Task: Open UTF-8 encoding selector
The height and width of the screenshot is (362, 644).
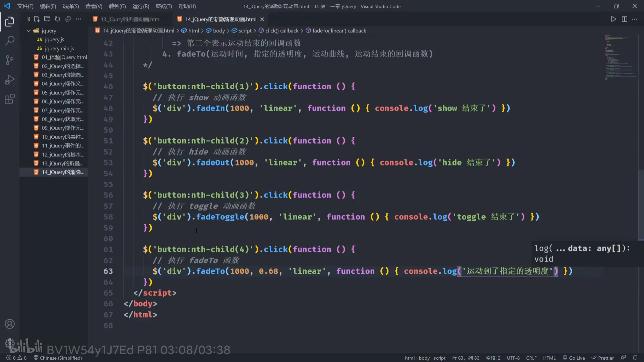Action: point(513,358)
